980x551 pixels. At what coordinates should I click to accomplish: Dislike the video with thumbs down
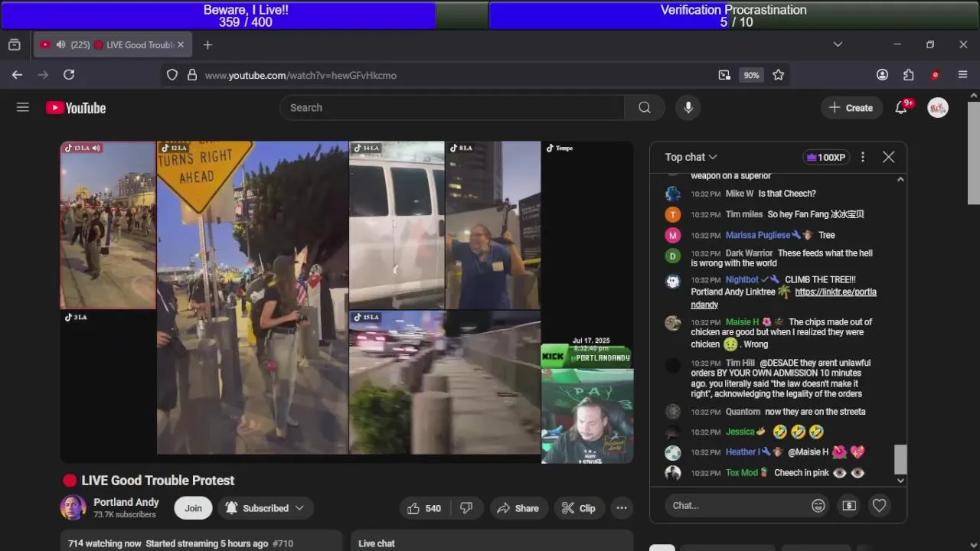(466, 508)
